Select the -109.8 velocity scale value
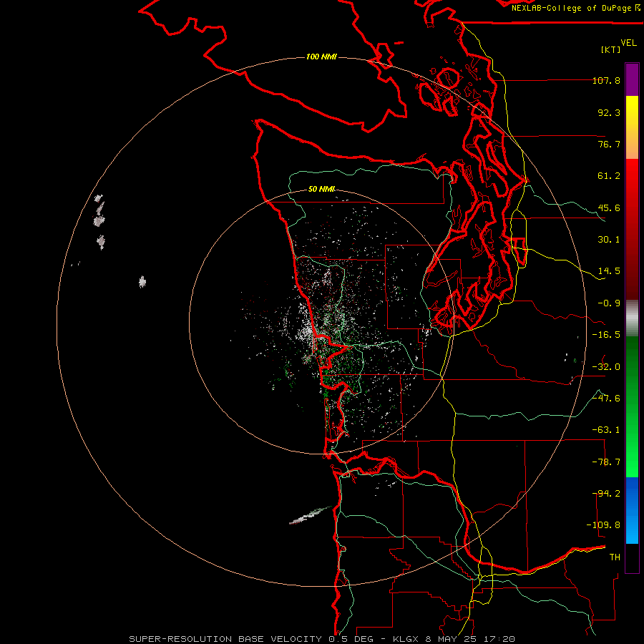Screen dimensions: 644x644 pos(603,525)
